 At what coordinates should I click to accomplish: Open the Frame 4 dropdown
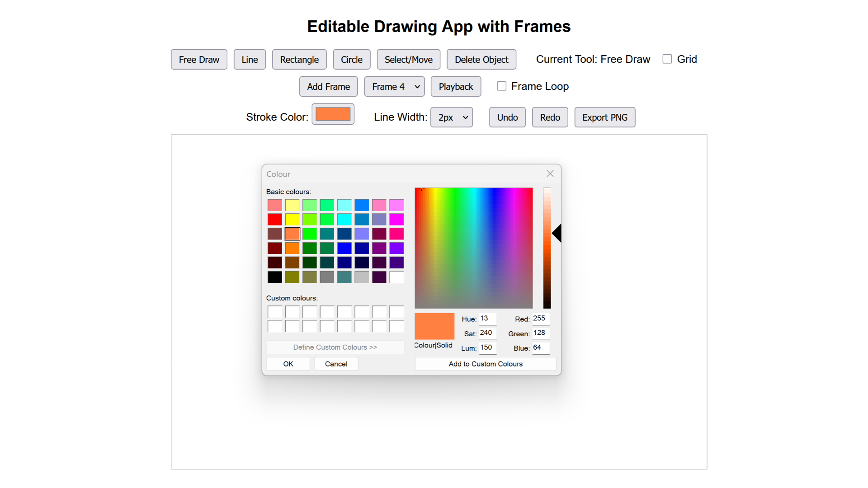coord(394,87)
